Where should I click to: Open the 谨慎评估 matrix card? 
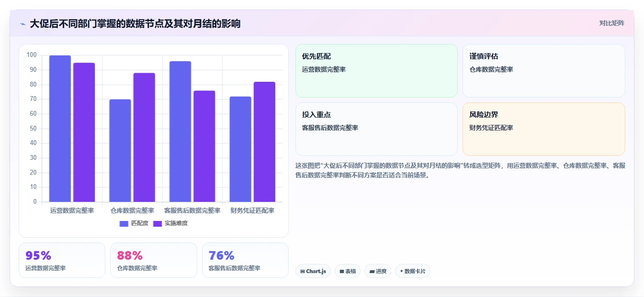(x=544, y=71)
